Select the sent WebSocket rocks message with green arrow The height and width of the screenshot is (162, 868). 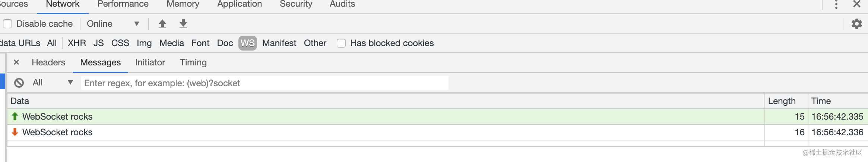pyautogui.click(x=386, y=116)
